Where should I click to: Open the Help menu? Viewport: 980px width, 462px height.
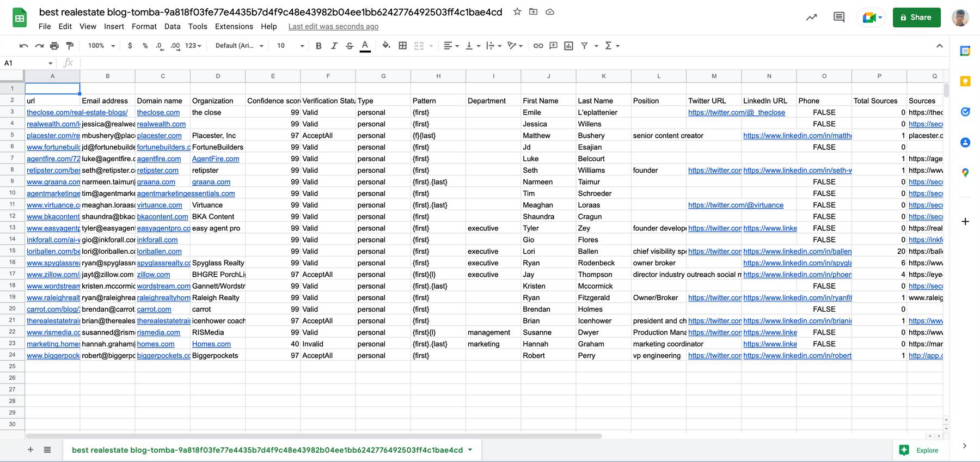[x=268, y=26]
